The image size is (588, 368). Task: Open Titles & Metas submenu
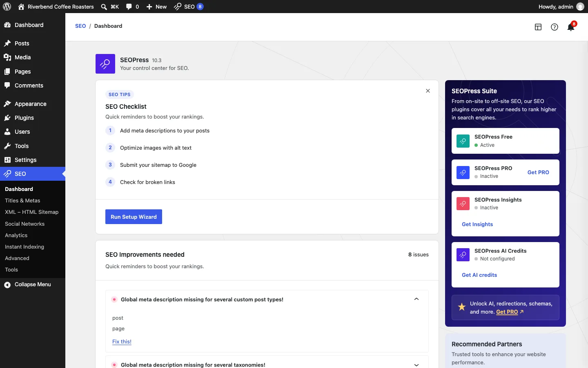(x=22, y=200)
